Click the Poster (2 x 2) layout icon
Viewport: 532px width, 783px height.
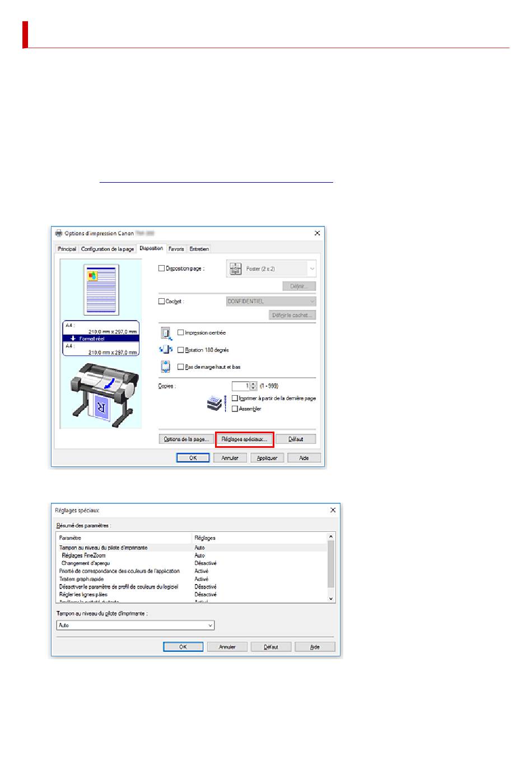click(236, 268)
